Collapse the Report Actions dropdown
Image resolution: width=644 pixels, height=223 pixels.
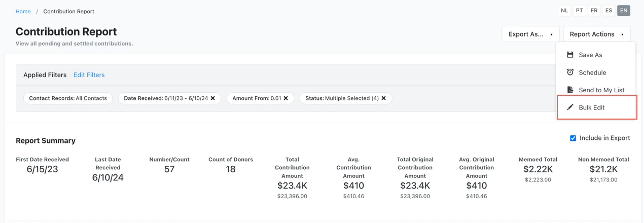[597, 34]
